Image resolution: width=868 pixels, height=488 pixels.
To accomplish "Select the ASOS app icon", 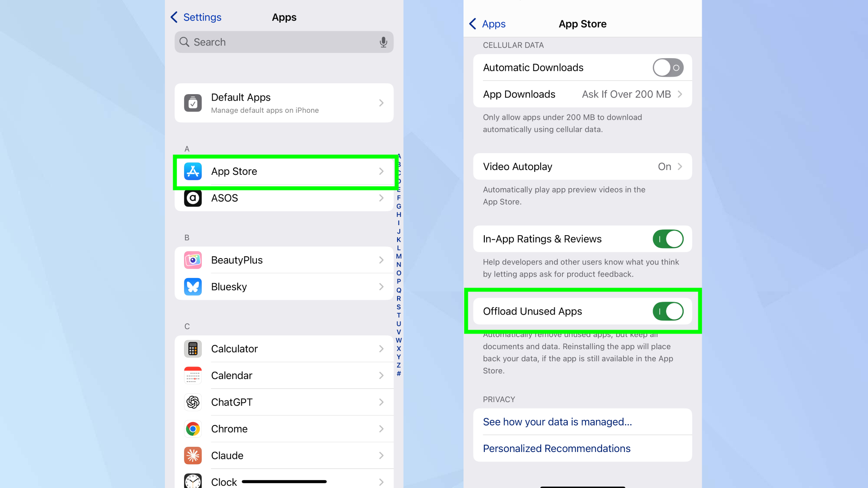I will click(x=193, y=198).
